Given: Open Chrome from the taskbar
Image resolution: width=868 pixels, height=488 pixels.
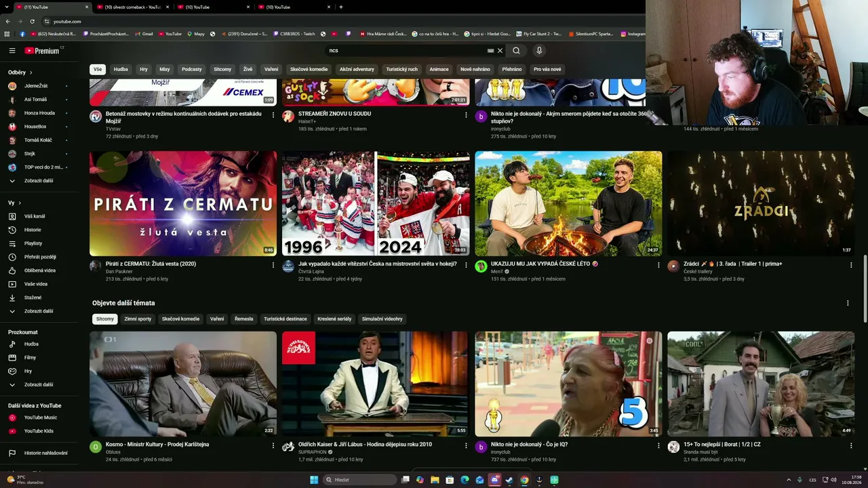Looking at the screenshot, I should click(x=524, y=480).
